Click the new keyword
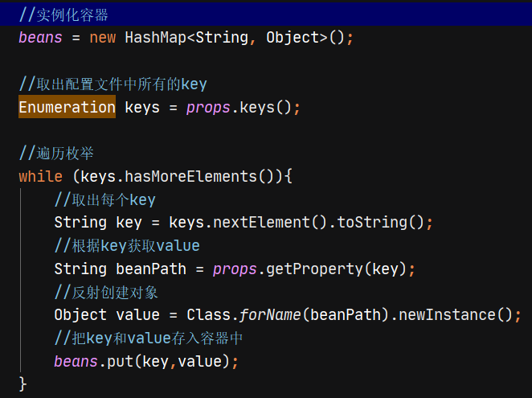The height and width of the screenshot is (398, 532). click(103, 37)
